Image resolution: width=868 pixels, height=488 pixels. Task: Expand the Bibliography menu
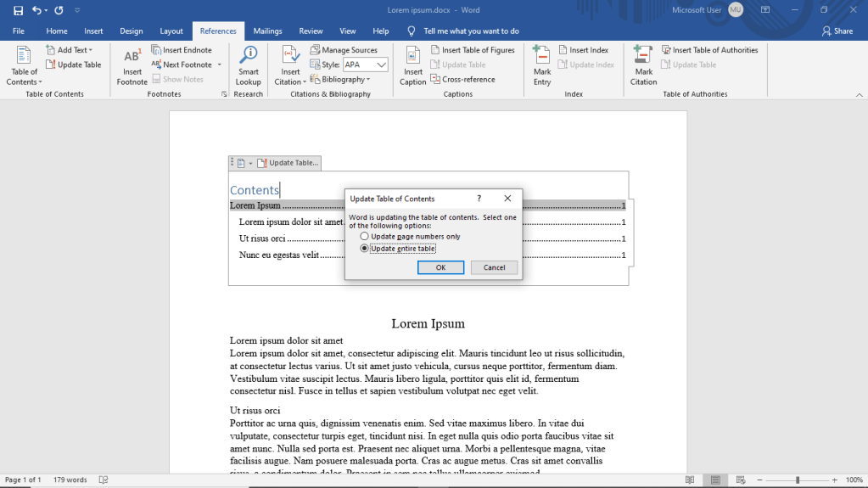coord(340,79)
